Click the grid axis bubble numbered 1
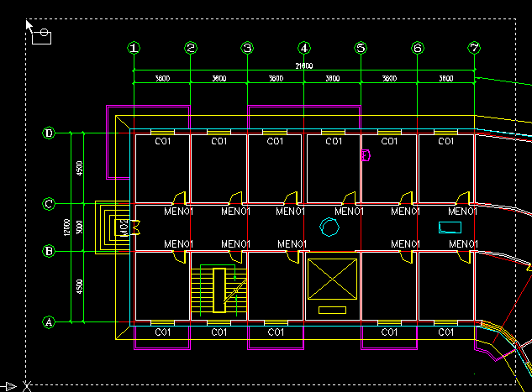 pyautogui.click(x=134, y=48)
